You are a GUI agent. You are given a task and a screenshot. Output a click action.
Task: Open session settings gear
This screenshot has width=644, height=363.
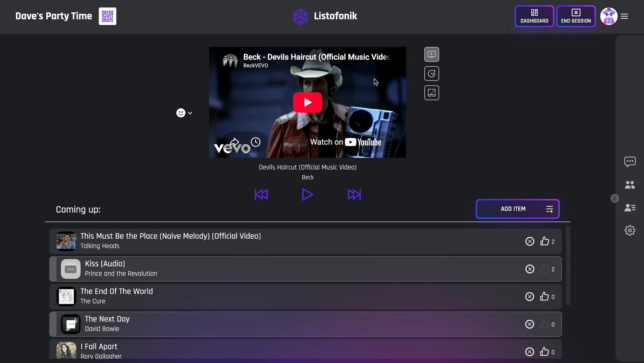click(630, 230)
